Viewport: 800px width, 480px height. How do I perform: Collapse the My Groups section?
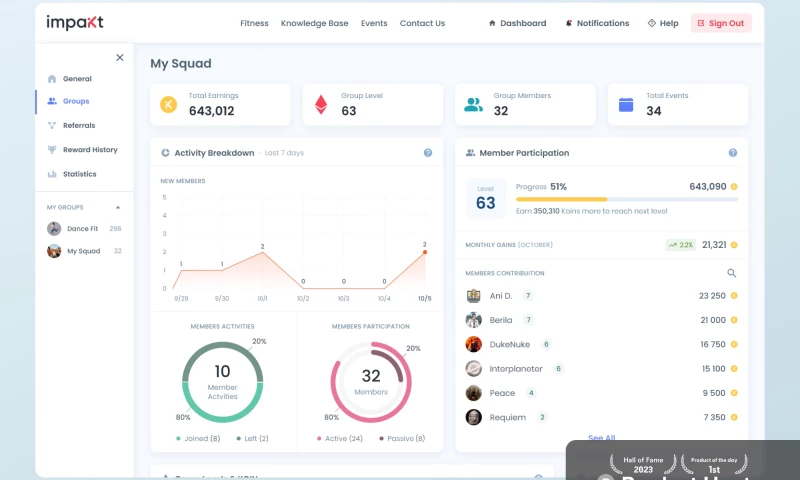pyautogui.click(x=118, y=207)
